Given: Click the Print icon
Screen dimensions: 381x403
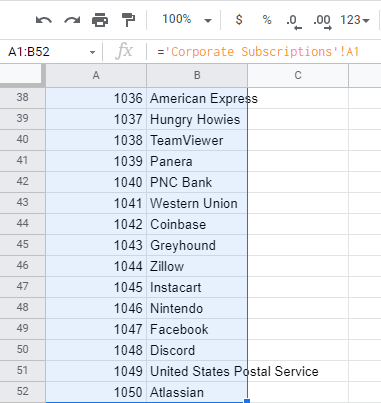Looking at the screenshot, I should click(100, 20).
